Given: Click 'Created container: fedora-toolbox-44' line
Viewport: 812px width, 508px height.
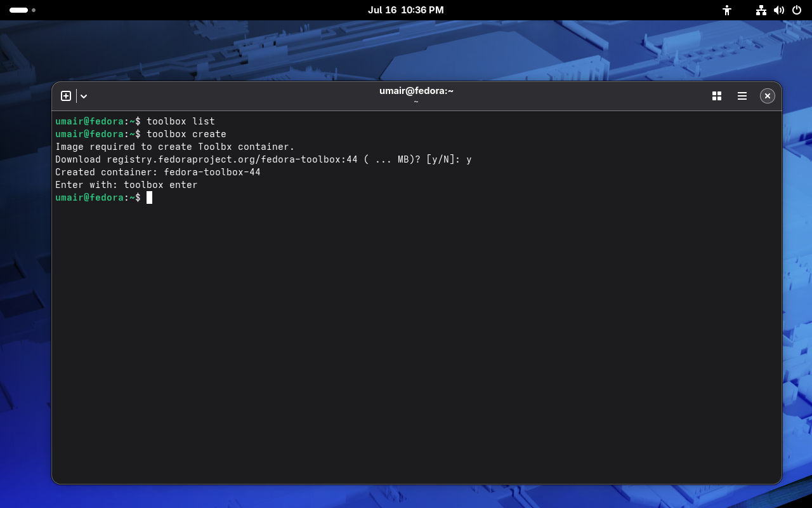Looking at the screenshot, I should (x=158, y=172).
